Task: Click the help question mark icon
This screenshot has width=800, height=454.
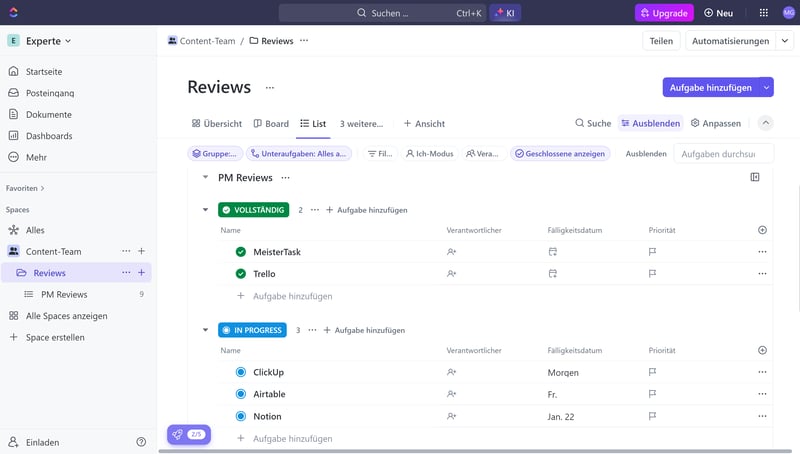Action: tap(141, 442)
